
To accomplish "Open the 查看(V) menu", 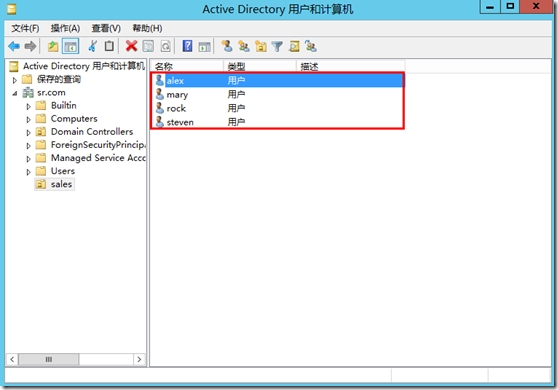I will [x=106, y=28].
